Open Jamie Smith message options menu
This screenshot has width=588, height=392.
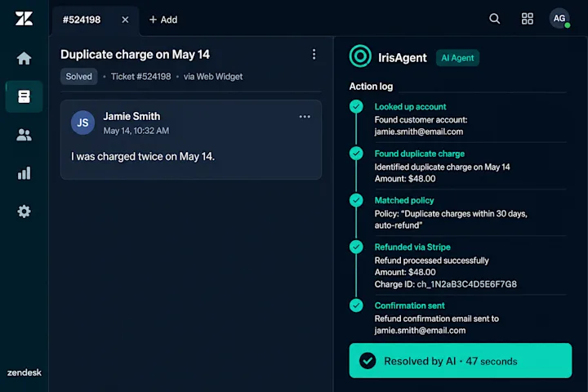click(x=305, y=117)
